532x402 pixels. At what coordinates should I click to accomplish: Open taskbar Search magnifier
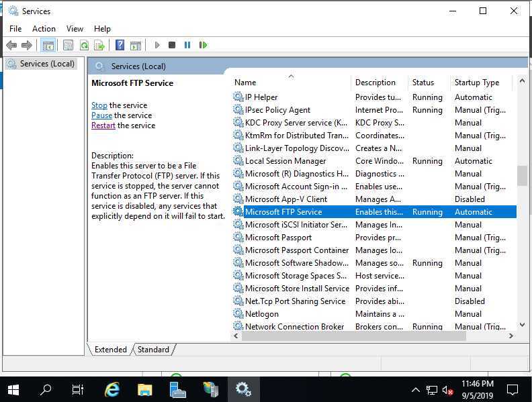click(x=45, y=390)
